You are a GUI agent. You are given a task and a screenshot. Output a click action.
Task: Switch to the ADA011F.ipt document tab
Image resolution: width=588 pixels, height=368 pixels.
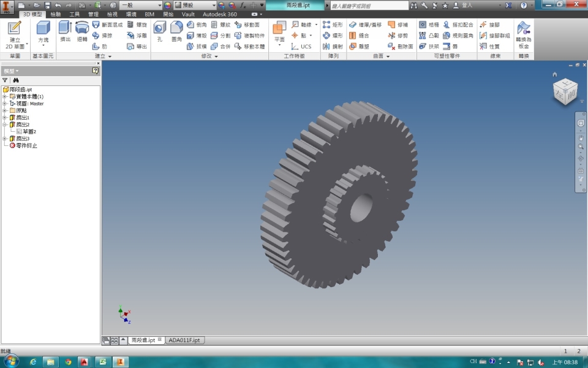(184, 340)
